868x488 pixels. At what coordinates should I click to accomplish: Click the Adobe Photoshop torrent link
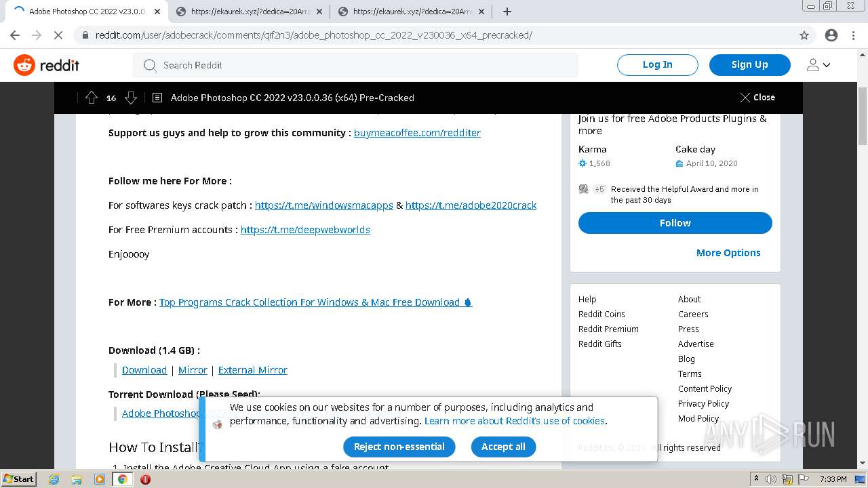point(161,413)
